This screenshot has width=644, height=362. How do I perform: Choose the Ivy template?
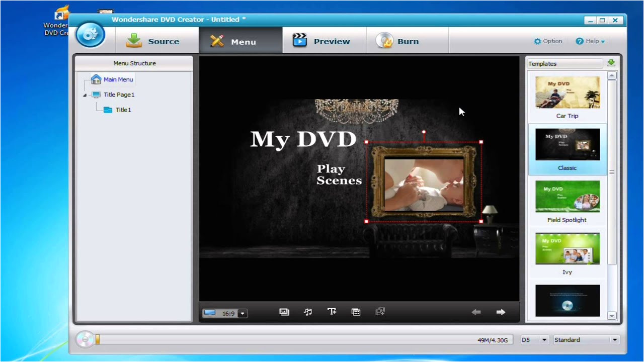[x=568, y=254]
